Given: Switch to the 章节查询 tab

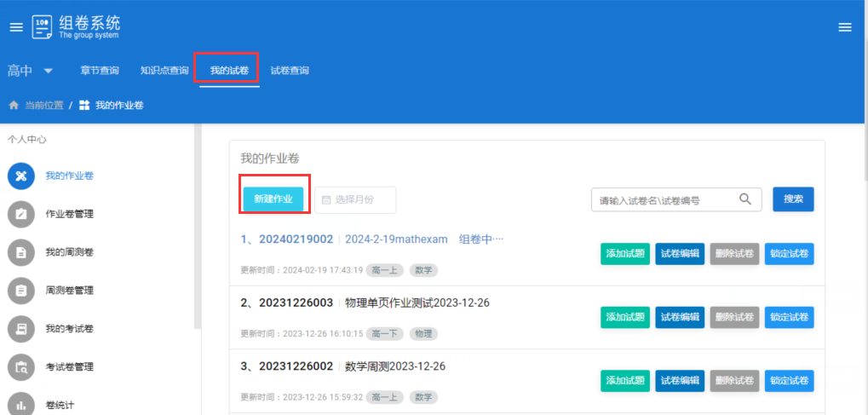Looking at the screenshot, I should click(x=100, y=71).
